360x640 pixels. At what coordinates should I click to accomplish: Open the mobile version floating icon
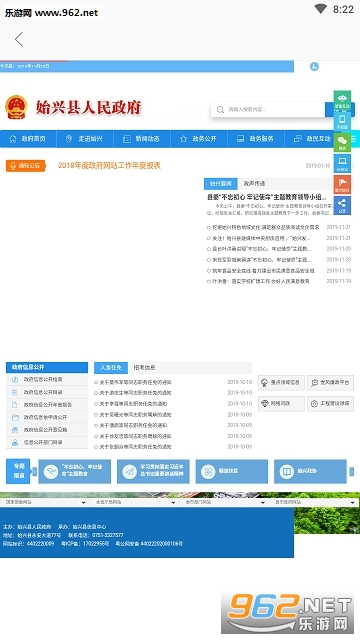click(x=342, y=121)
